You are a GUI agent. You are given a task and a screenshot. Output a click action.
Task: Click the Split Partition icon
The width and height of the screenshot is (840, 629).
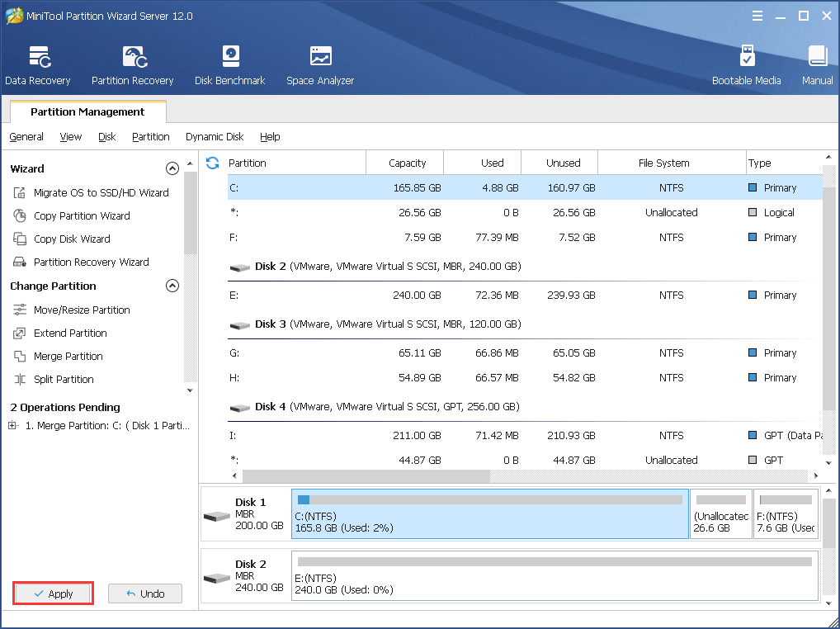[x=20, y=380]
